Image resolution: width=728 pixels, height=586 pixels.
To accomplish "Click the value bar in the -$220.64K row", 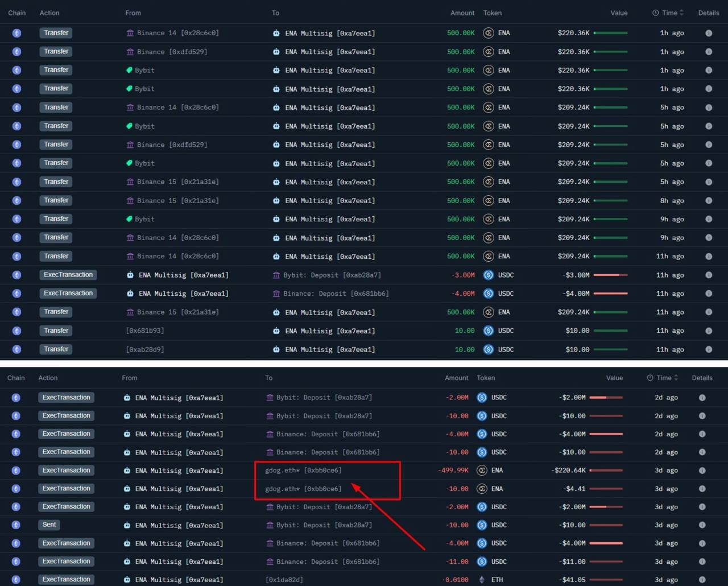I will (x=606, y=471).
